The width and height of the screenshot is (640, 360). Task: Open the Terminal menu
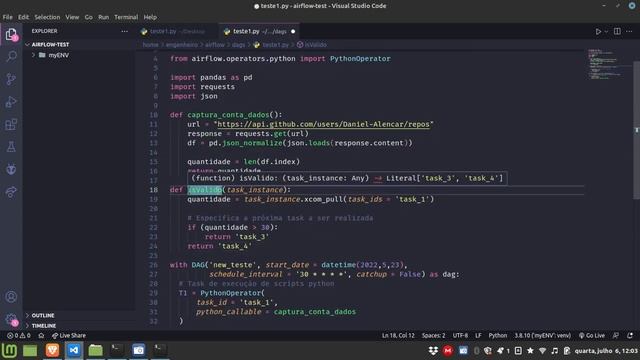pos(126,17)
